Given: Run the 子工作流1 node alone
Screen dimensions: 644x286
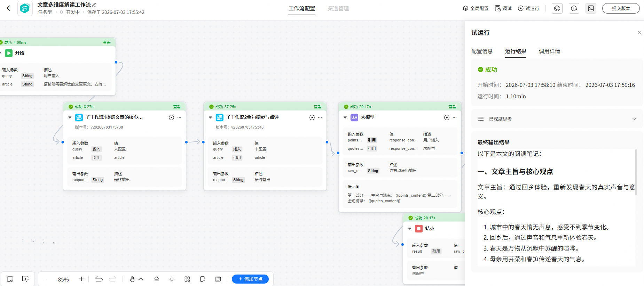Looking at the screenshot, I should click(x=171, y=117).
